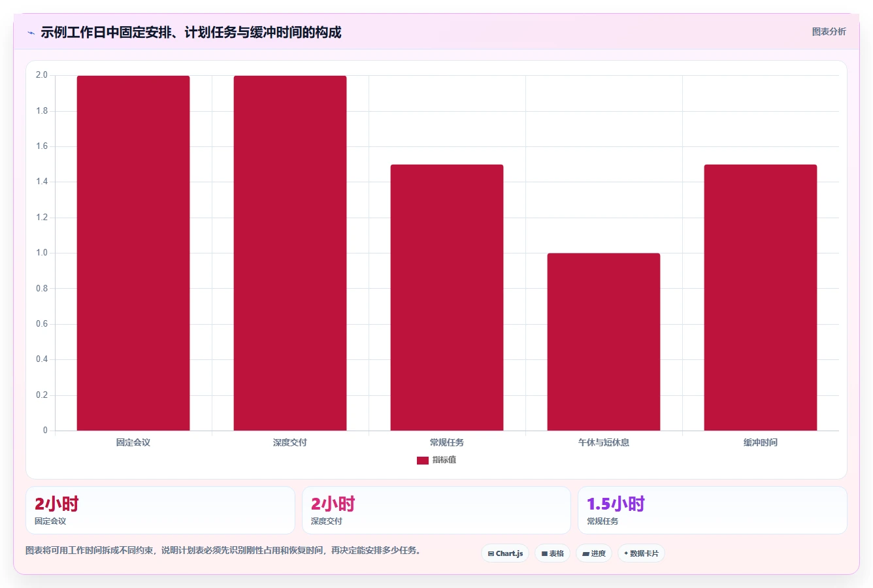Select the 午休与短休息 bar
The image size is (873, 588).
click(604, 342)
